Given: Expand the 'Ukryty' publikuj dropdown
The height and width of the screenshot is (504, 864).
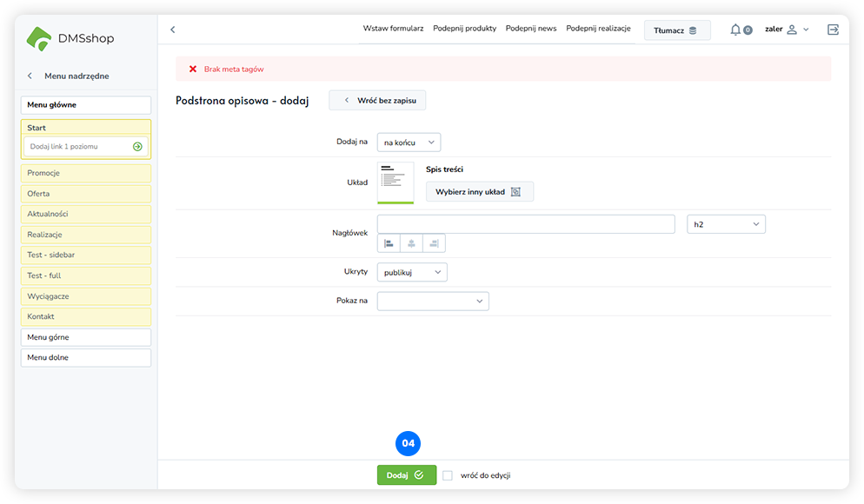Looking at the screenshot, I should tap(412, 272).
